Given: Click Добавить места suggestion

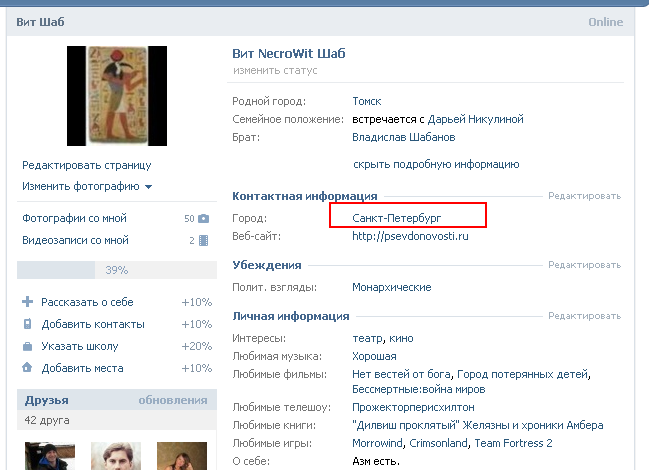Looking at the screenshot, I should click(82, 368).
